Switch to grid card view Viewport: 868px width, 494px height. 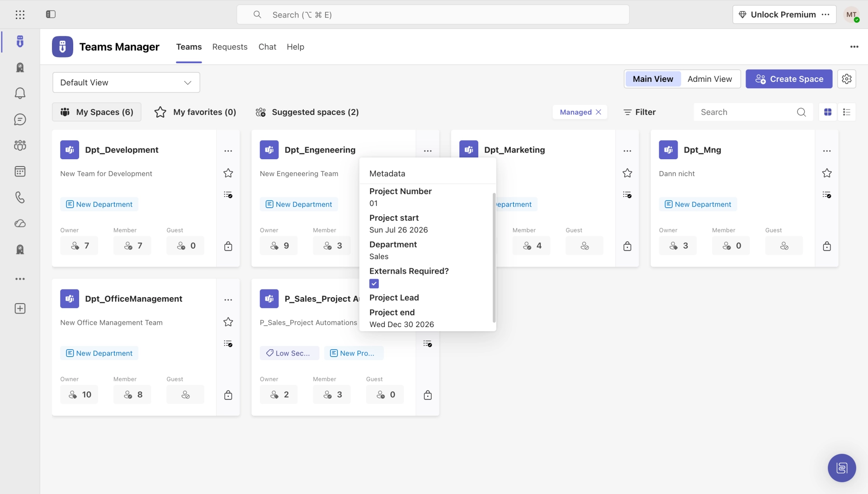pos(828,112)
